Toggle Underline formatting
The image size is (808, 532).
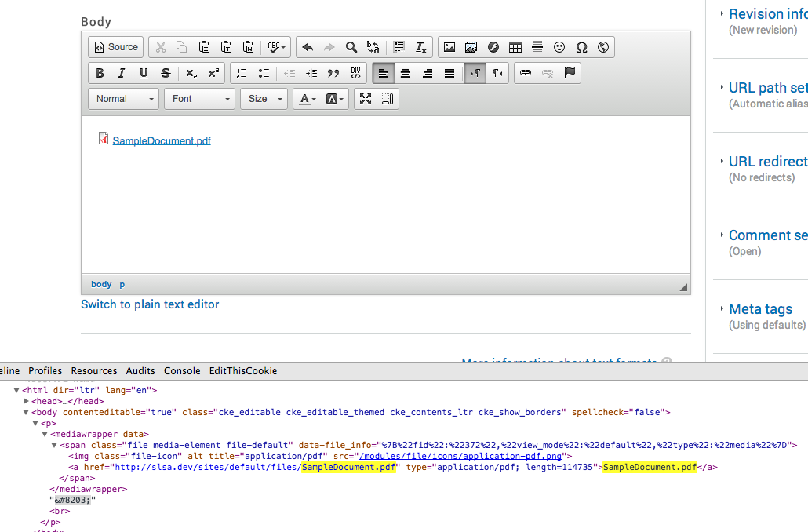point(144,73)
